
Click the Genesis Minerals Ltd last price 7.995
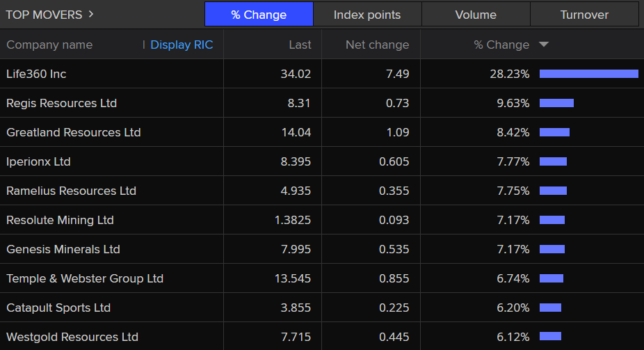click(x=296, y=249)
